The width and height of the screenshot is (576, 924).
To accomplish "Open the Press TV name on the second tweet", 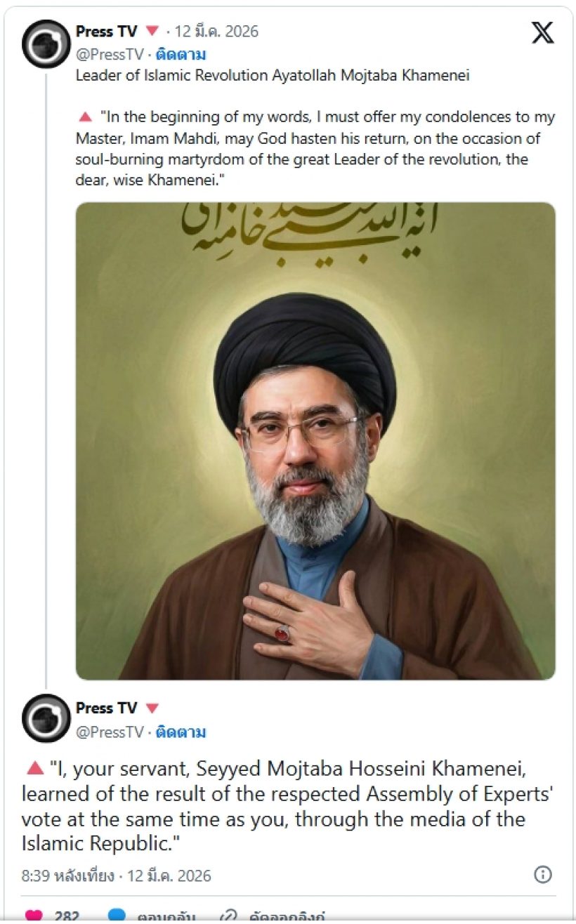I will [107, 708].
